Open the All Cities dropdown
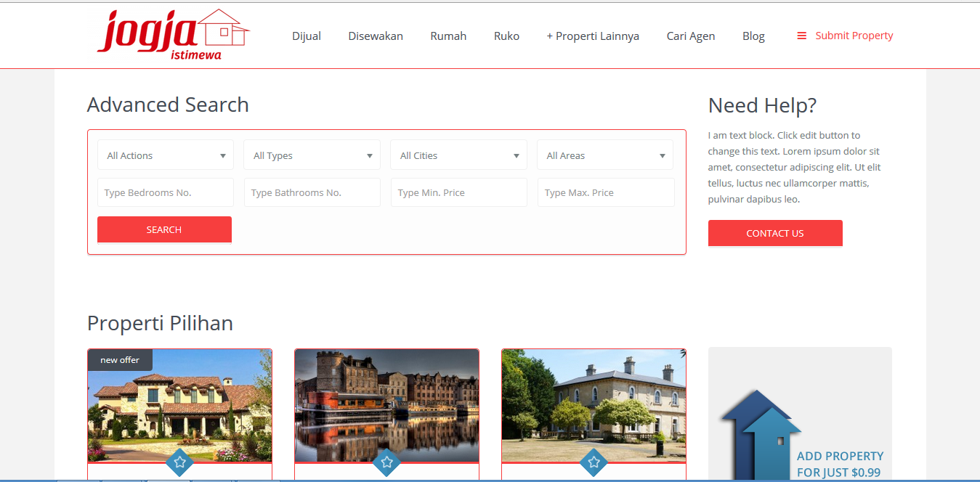This screenshot has height=482, width=980. pos(458,155)
